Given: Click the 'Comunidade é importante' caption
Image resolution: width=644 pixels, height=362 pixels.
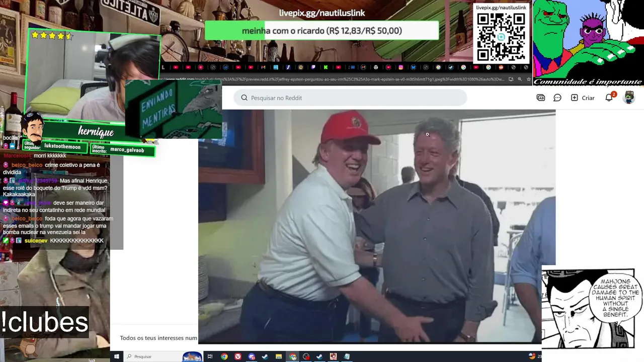Looking at the screenshot, I should [588, 81].
